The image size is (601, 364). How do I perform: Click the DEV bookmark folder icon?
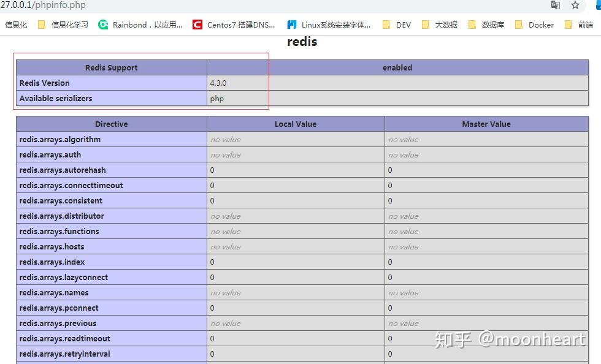(386, 25)
